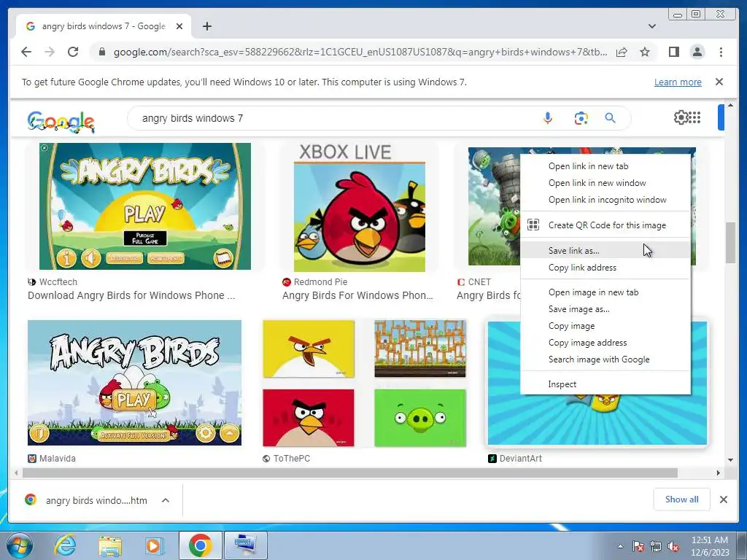The image size is (747, 560).
Task: Close the downloads bar
Action: click(x=723, y=499)
